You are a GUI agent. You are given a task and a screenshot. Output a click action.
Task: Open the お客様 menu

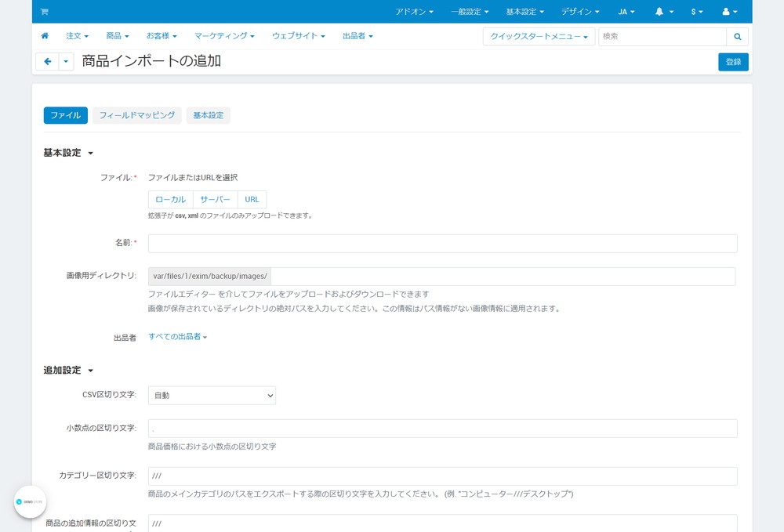point(162,36)
